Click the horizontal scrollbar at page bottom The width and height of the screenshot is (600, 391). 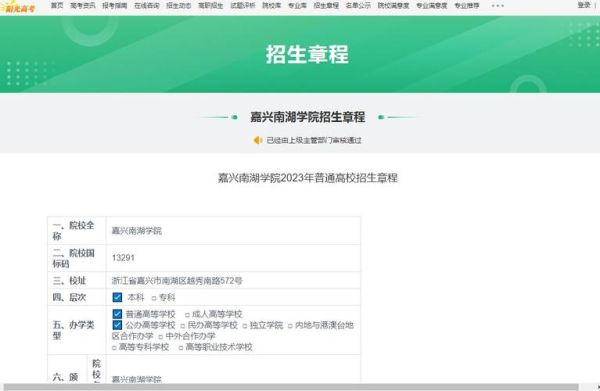click(291, 387)
